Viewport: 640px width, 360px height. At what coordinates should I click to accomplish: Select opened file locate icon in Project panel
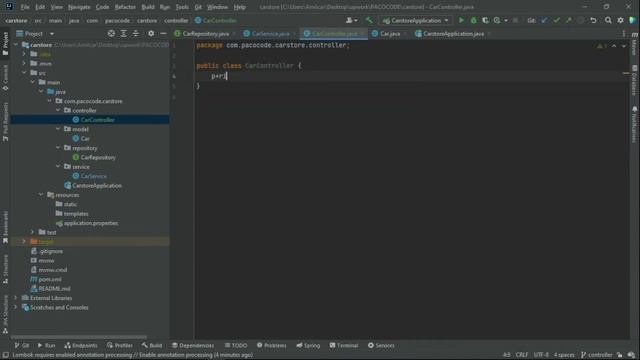coord(111,33)
